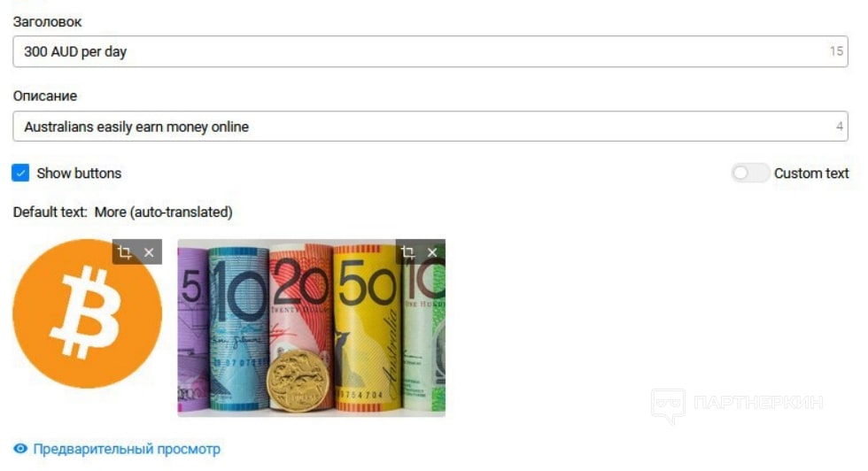The image size is (868, 471).
Task: Focus the Описание field about Australians
Action: (430, 127)
